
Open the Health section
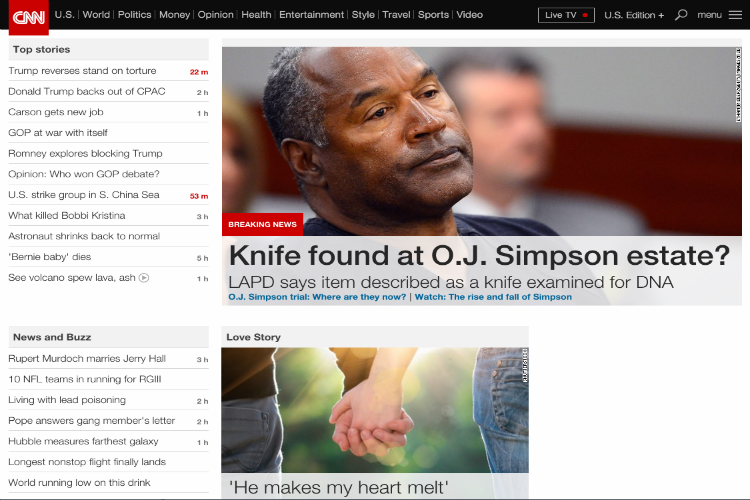point(256,15)
